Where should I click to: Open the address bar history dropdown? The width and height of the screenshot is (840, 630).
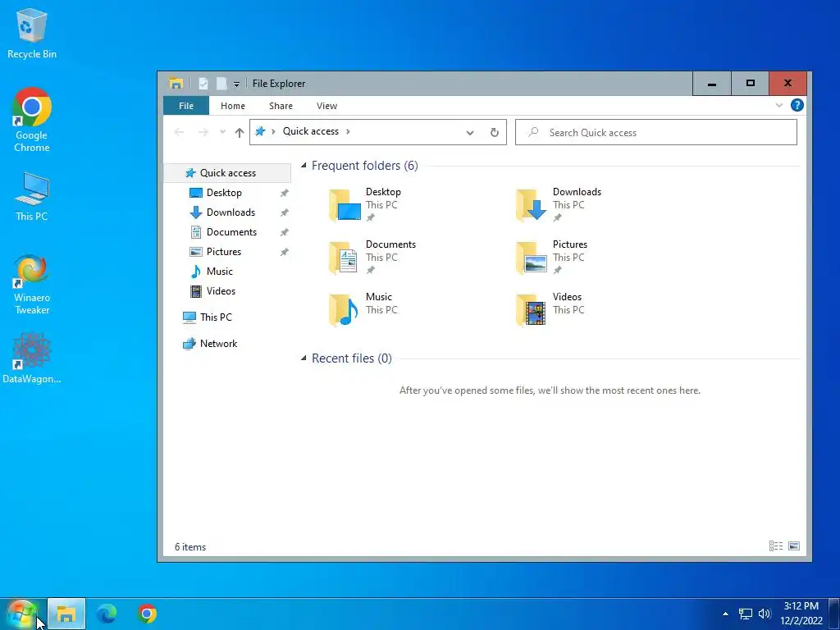click(470, 132)
